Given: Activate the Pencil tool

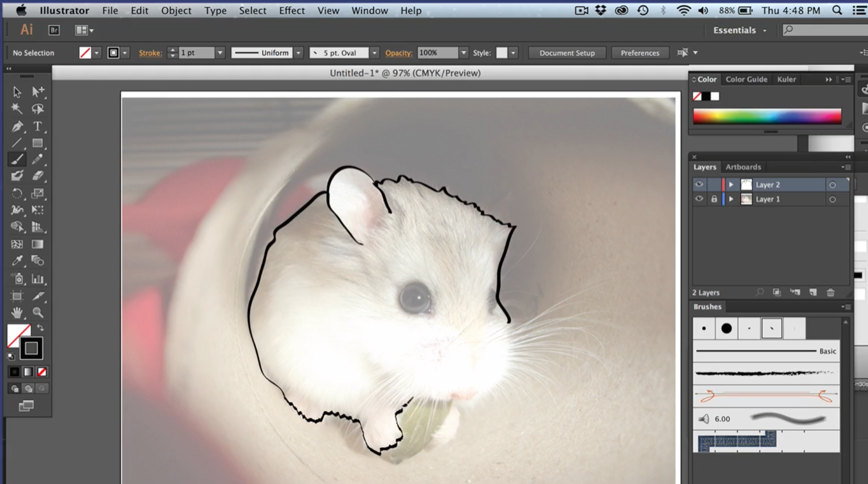Looking at the screenshot, I should [38, 159].
